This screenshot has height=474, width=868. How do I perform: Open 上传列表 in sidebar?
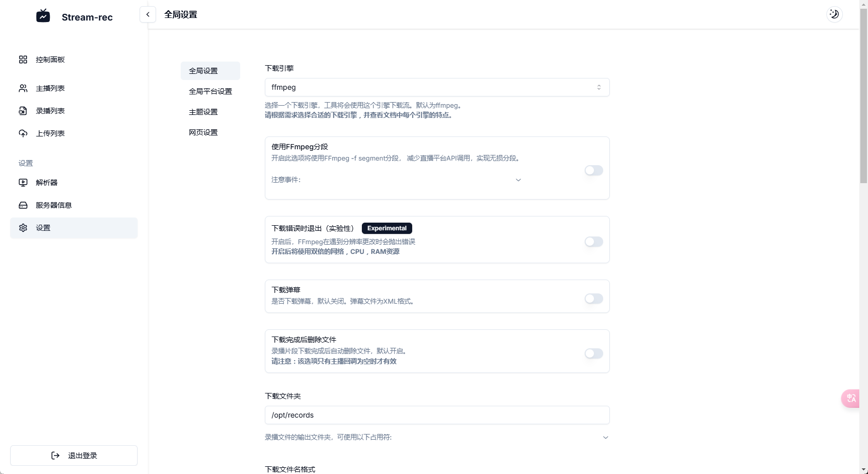74,133
